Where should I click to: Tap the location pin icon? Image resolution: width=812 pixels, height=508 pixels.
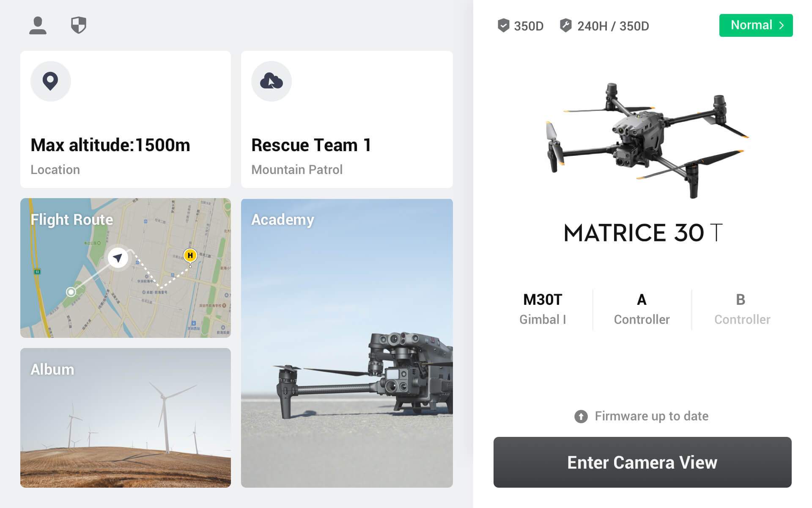50,81
